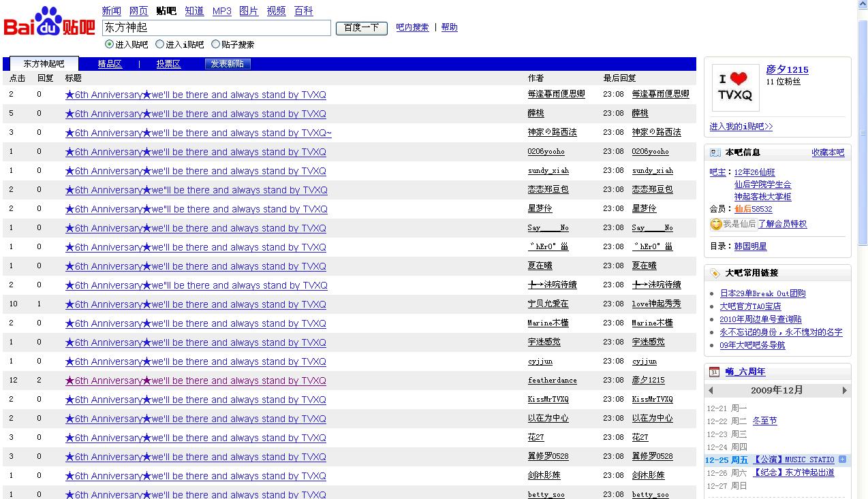This screenshot has width=868, height=499.
Task: Go to previous month in calendar
Action: point(711,391)
